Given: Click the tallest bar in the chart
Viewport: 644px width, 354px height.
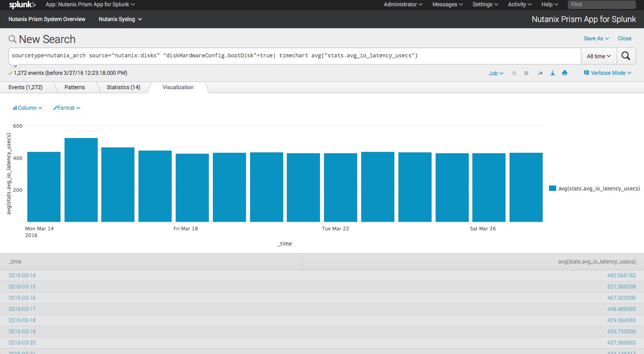Looking at the screenshot, I should point(81,180).
